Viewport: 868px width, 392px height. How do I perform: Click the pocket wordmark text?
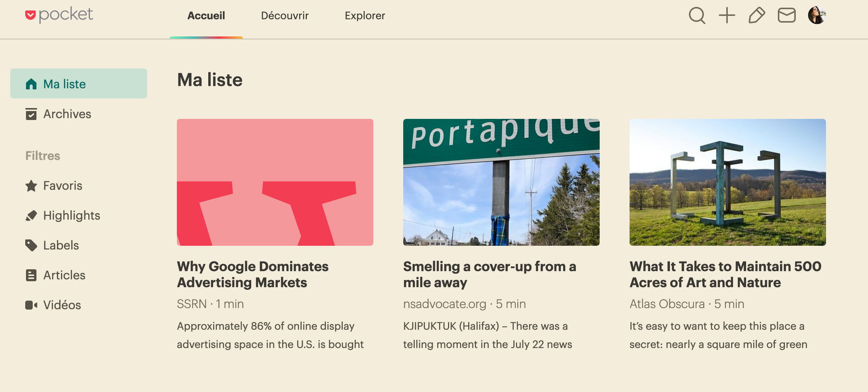coord(66,15)
